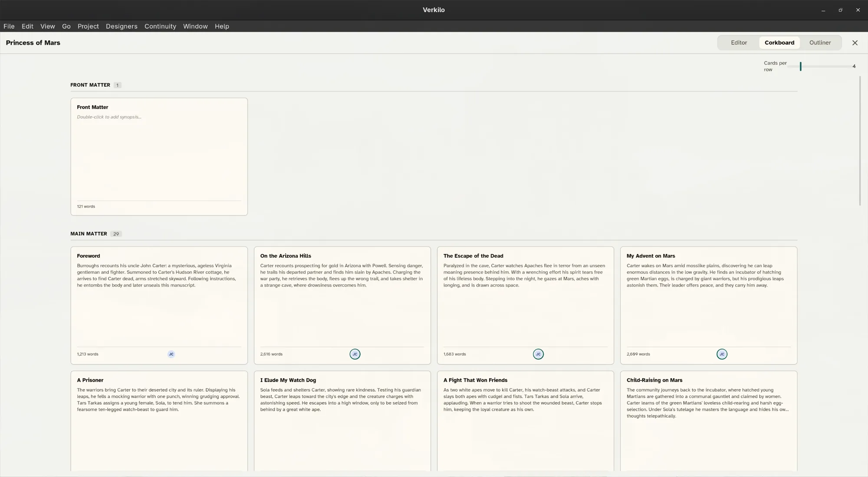Open the Continuity menu
This screenshot has width=868, height=477.
pyautogui.click(x=160, y=26)
